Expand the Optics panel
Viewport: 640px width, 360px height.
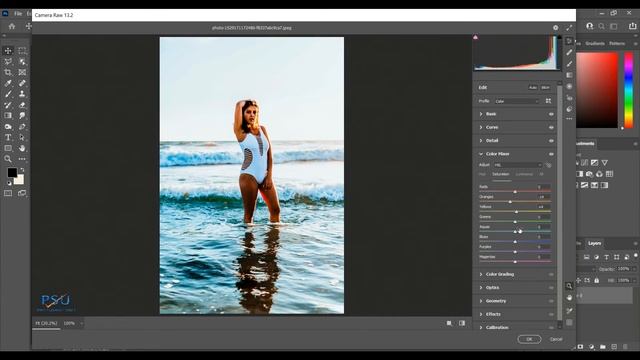481,288
